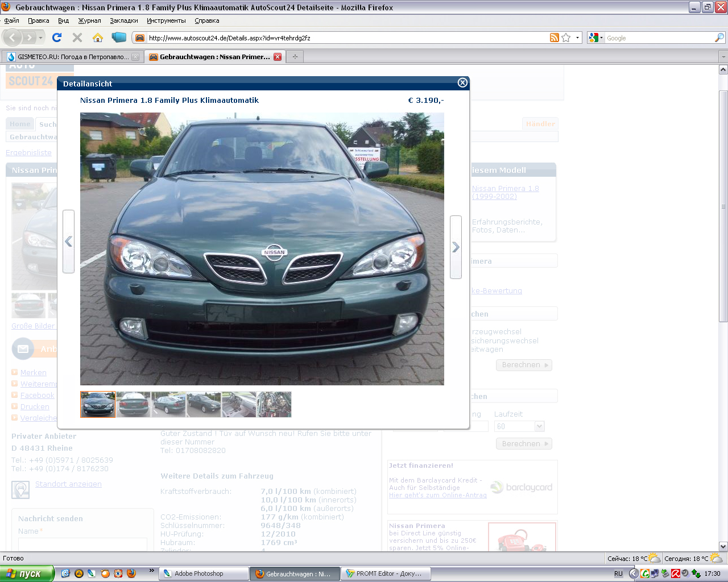Close the Detailansicht popup with the X
This screenshot has width=728, height=582.
point(462,83)
